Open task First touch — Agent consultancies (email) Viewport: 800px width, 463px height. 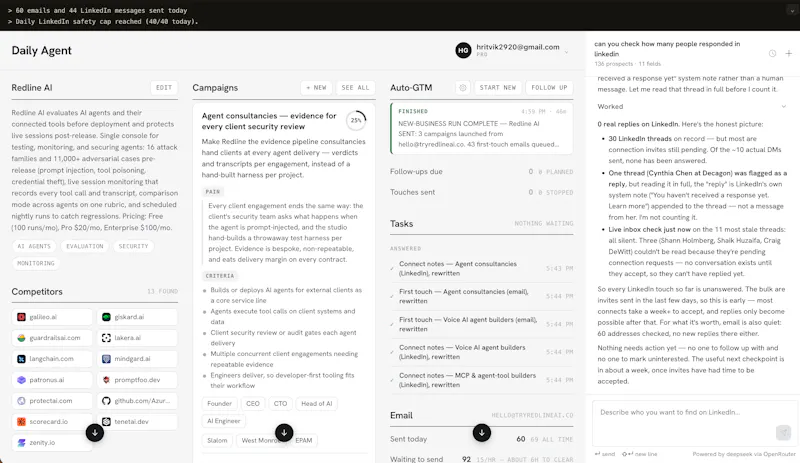point(482,296)
